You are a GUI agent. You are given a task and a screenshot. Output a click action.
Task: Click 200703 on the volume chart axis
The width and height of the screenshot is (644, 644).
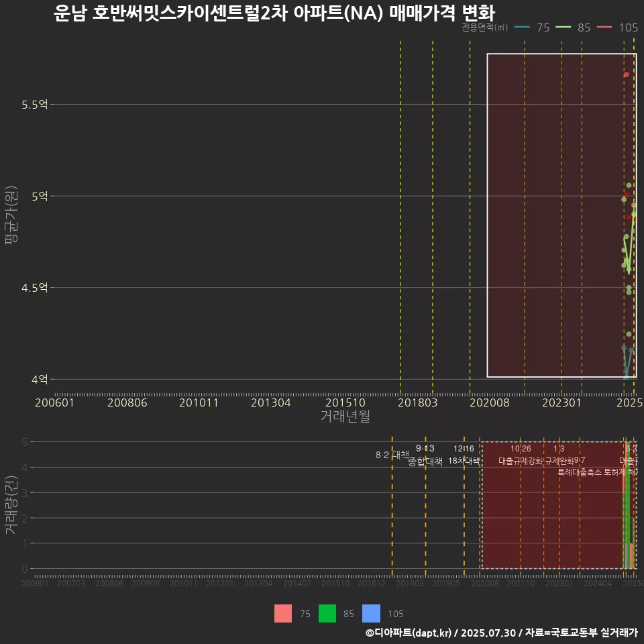click(71, 583)
